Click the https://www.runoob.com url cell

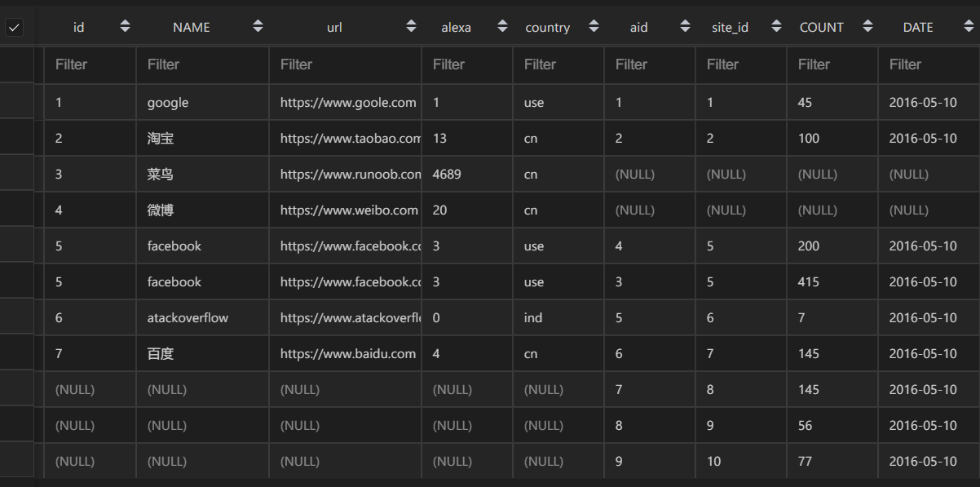(x=345, y=175)
